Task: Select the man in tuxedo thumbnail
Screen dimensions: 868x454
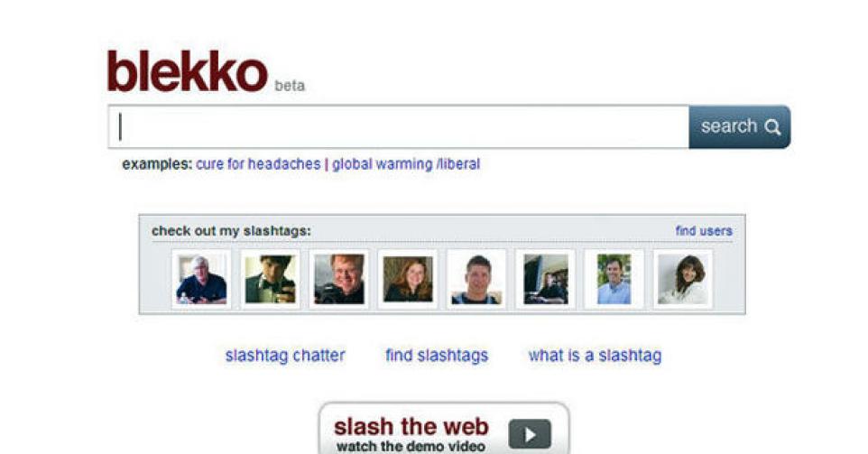Action: 270,279
